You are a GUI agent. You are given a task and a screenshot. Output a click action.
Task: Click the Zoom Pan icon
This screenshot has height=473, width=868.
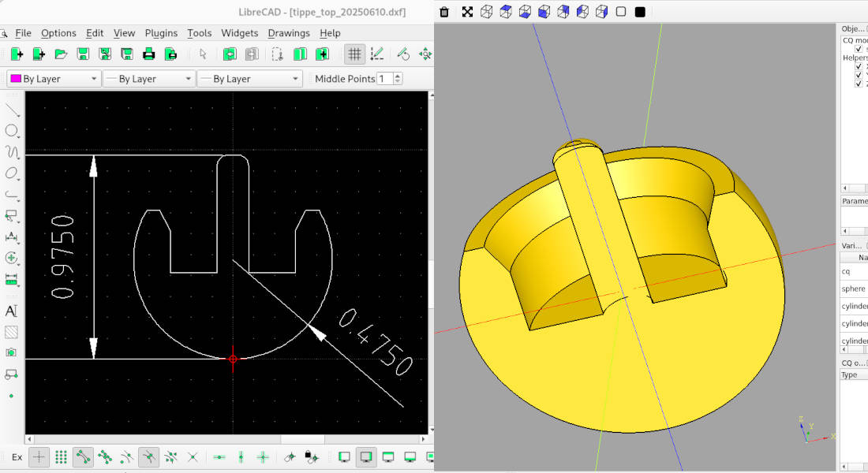click(425, 54)
